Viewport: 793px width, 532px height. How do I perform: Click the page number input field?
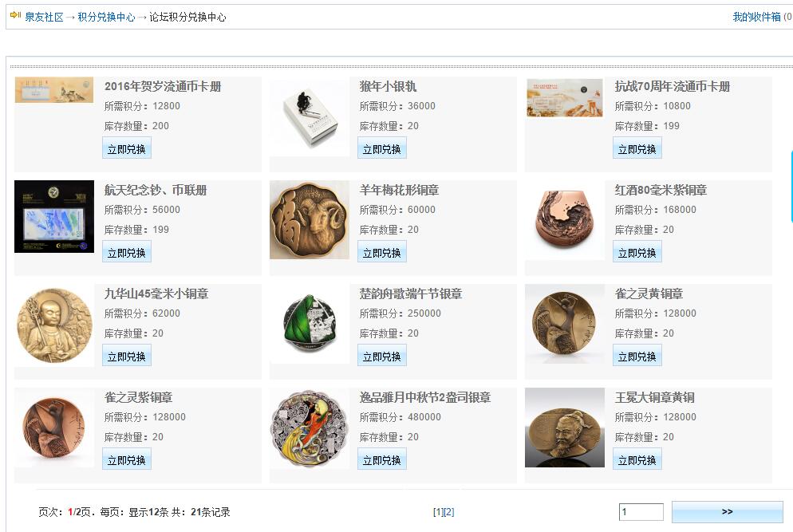[641, 512]
